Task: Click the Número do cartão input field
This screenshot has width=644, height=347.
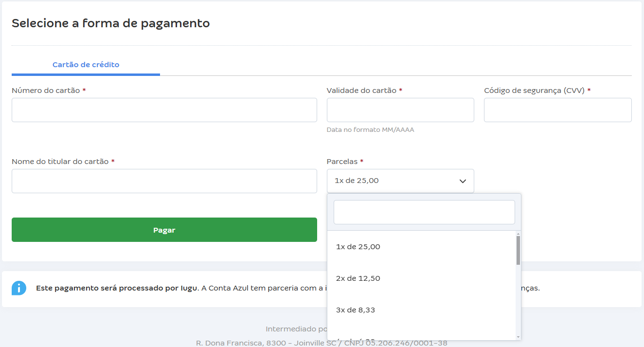Action: pyautogui.click(x=164, y=110)
